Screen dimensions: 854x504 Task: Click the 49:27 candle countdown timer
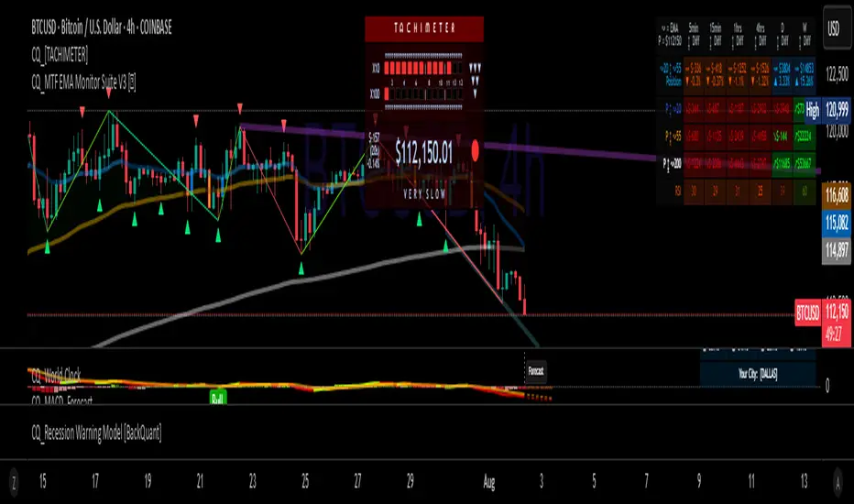(x=835, y=334)
